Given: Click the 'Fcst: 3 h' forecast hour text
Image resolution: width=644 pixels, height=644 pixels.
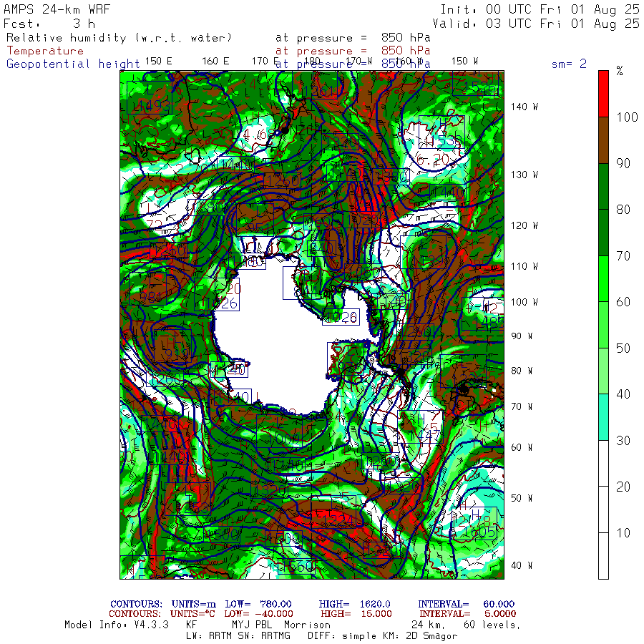Looking at the screenshot, I should 49,24.
